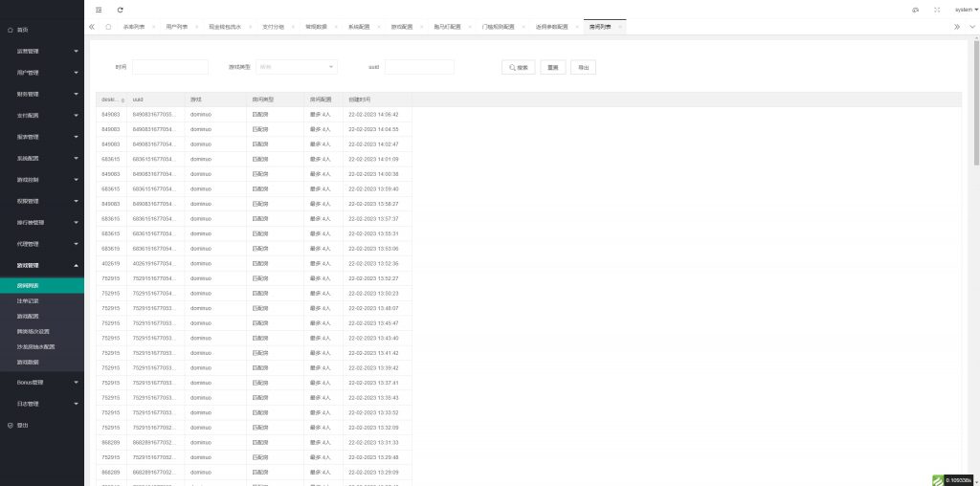Open 注单记录 in the sidebar
The height and width of the screenshot is (486, 980).
tap(29, 300)
